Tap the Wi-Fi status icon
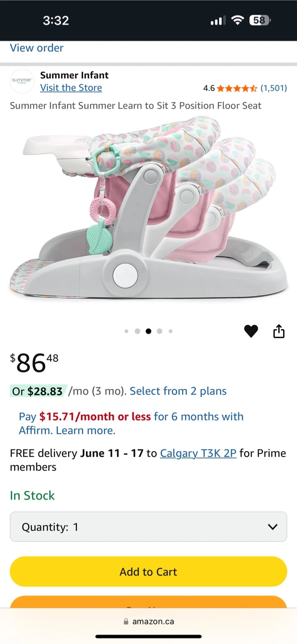The image size is (297, 644). 238,20
